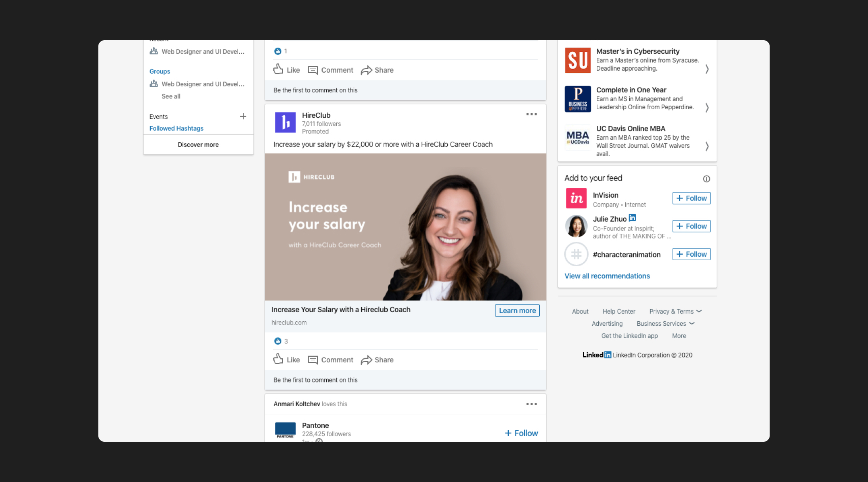
Task: Click See all under Groups
Action: [171, 96]
